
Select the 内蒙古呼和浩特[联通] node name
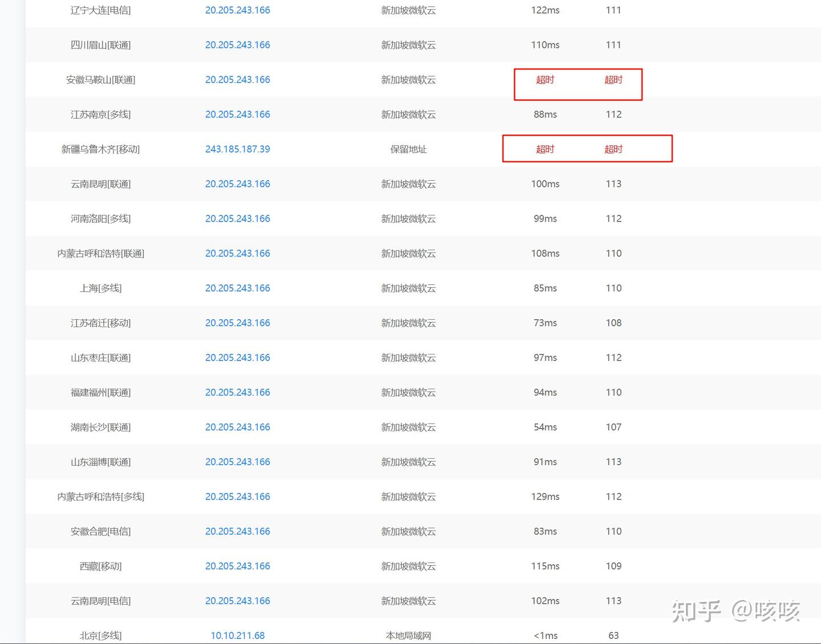tap(101, 254)
